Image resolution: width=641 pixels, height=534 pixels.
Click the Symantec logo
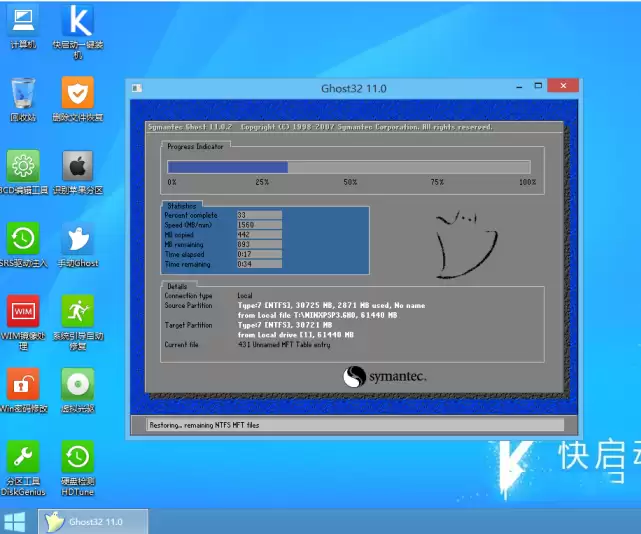(385, 376)
